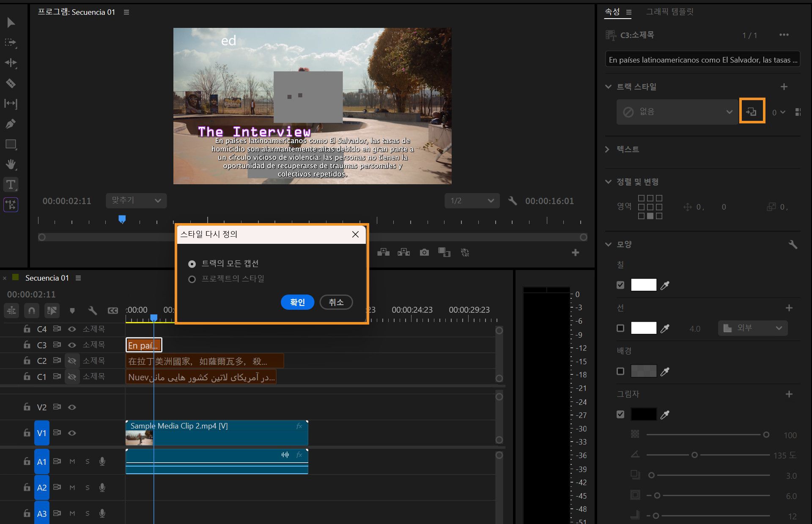The width and height of the screenshot is (812, 524).
Task: Select the Type tool
Action: [x=11, y=184]
